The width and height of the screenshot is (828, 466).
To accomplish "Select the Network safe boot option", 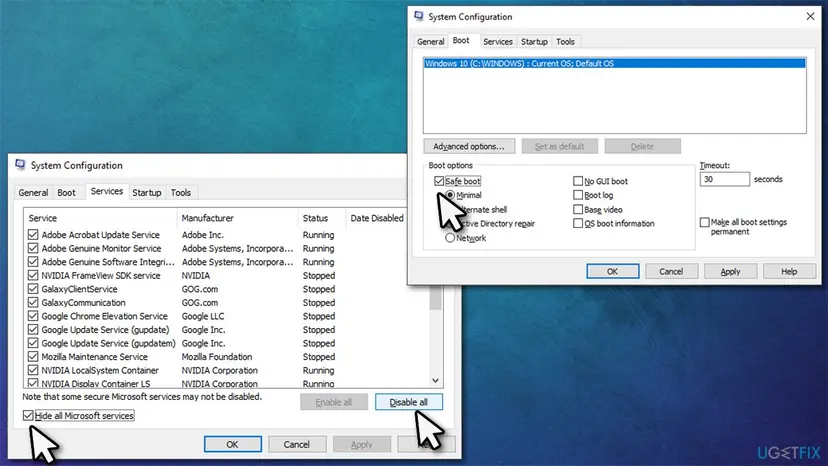I will 450,238.
